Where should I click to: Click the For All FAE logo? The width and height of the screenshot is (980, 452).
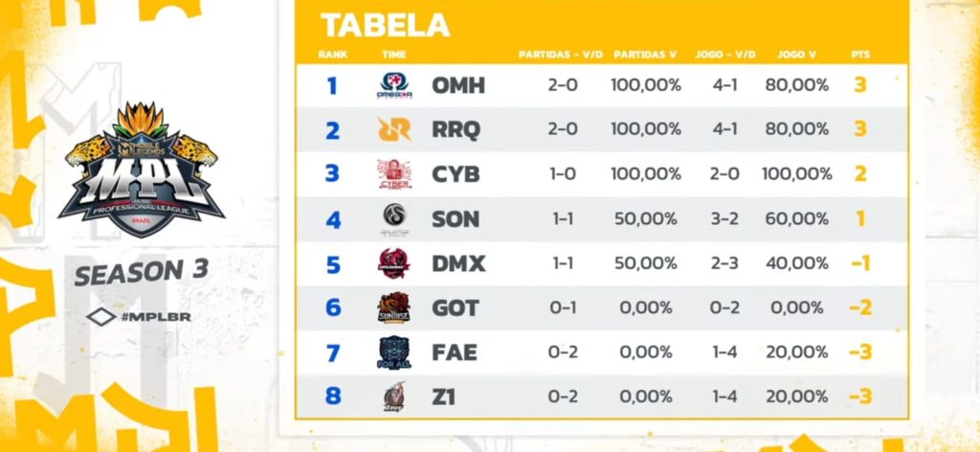pos(394,352)
